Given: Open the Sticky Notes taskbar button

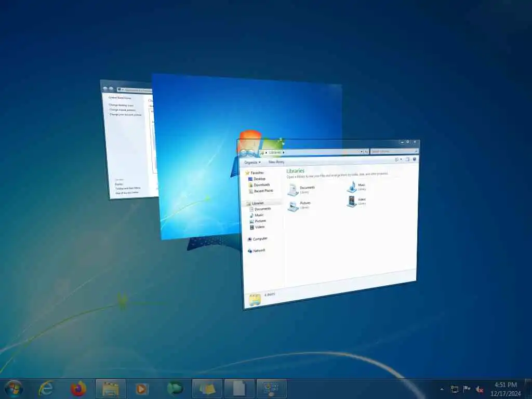Looking at the screenshot, I should coord(207,389).
